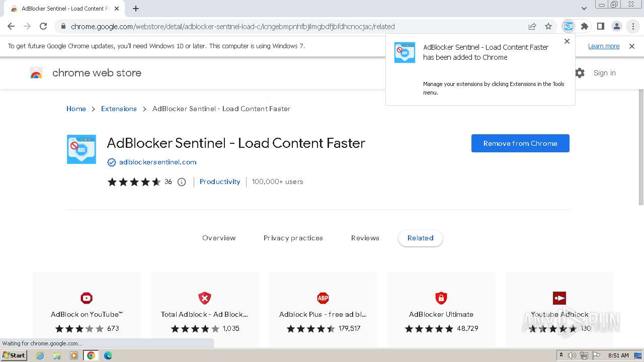Open AdBlocker Ultimate extension card
The height and width of the screenshot is (362, 644).
point(441,309)
